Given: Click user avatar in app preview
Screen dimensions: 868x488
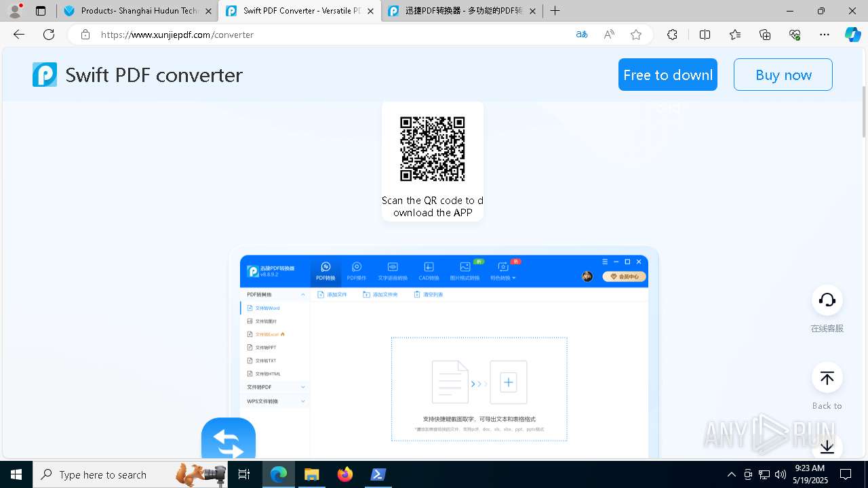Looking at the screenshot, I should click(587, 277).
